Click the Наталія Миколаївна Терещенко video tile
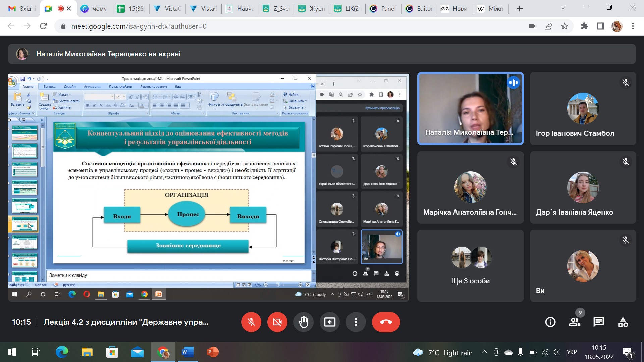 470,109
